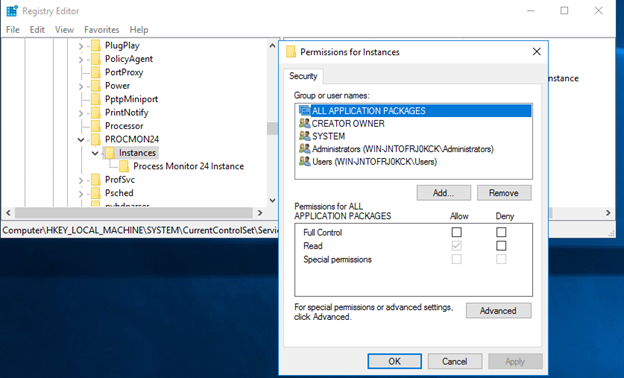Screen dimensions: 624x378
Task: Click the Registry Editor app icon in title bar
Action: click(12, 11)
